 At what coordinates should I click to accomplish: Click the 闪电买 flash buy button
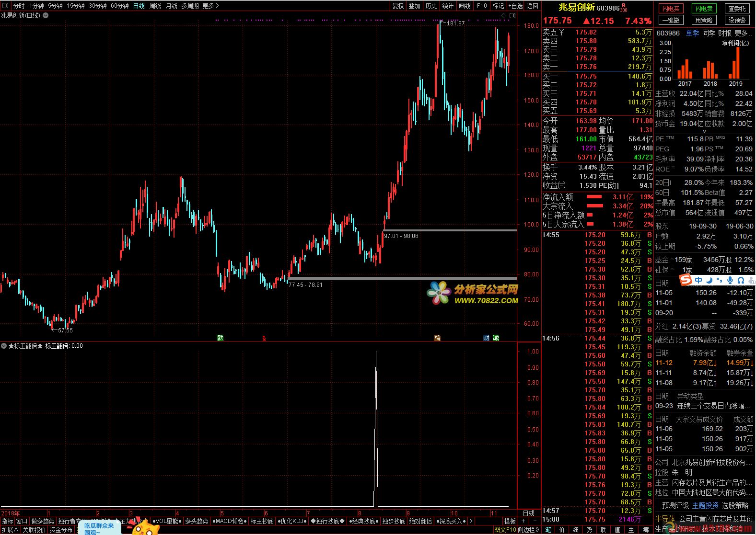[x=671, y=9]
